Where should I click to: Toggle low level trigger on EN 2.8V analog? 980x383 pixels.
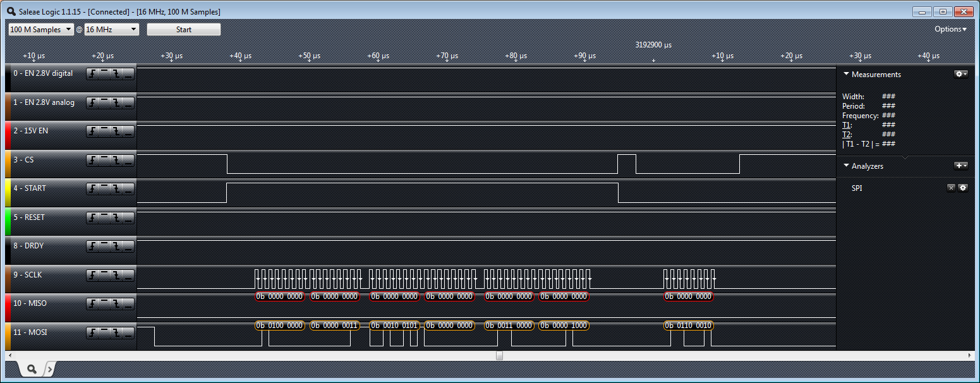(128, 102)
